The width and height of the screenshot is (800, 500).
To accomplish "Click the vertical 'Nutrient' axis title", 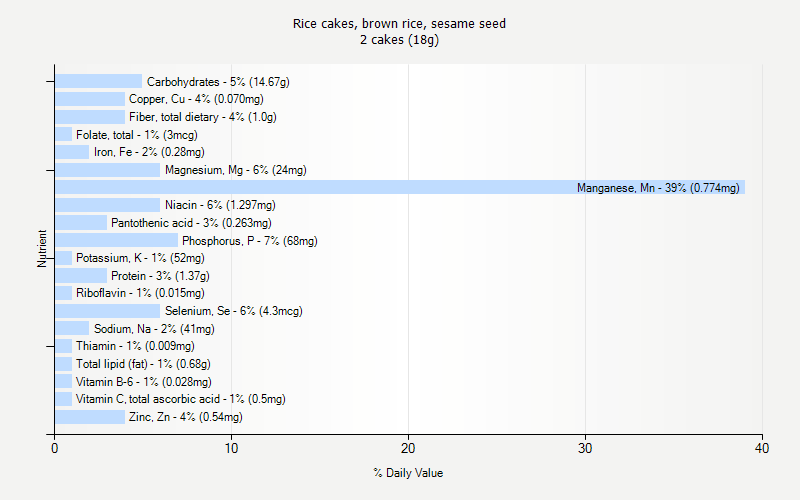I will pos(42,248).
